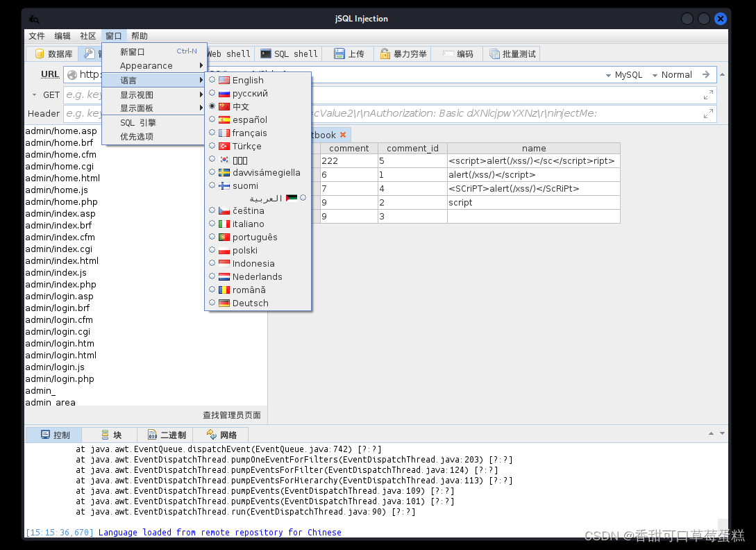Expand the 显示面板 show panel submenu
The width and height of the screenshot is (756, 550).
[154, 108]
